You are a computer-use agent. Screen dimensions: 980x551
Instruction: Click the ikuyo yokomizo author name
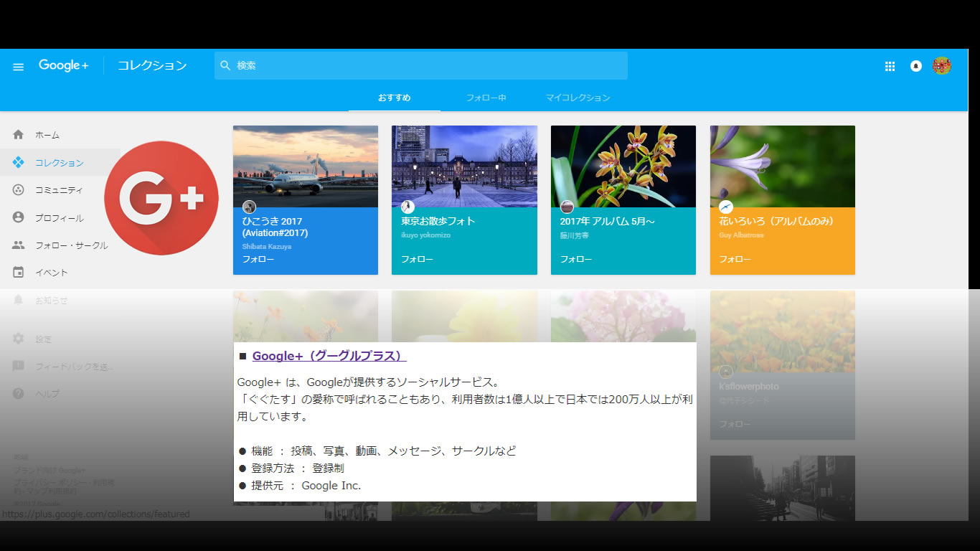(x=426, y=235)
